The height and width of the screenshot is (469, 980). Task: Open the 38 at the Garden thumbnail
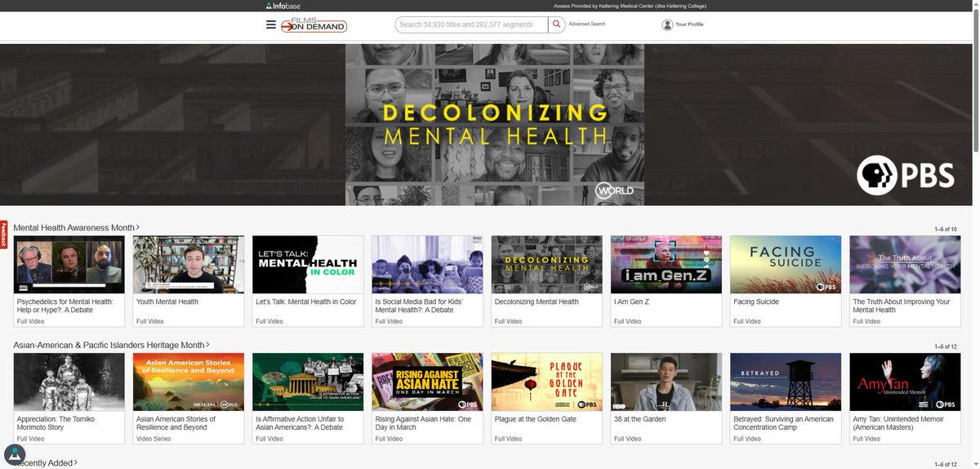(666, 382)
